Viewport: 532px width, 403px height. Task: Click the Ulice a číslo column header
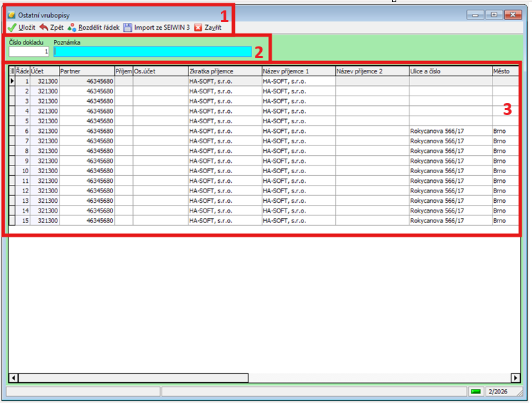click(x=451, y=71)
